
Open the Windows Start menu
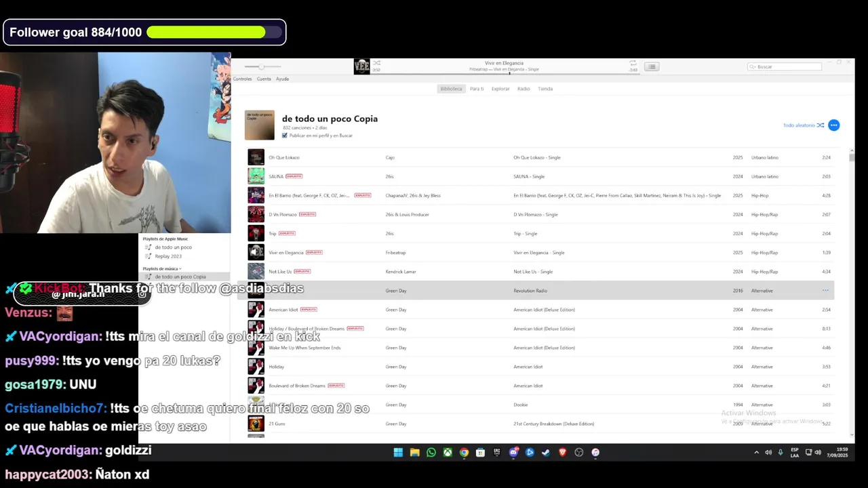coord(398,453)
